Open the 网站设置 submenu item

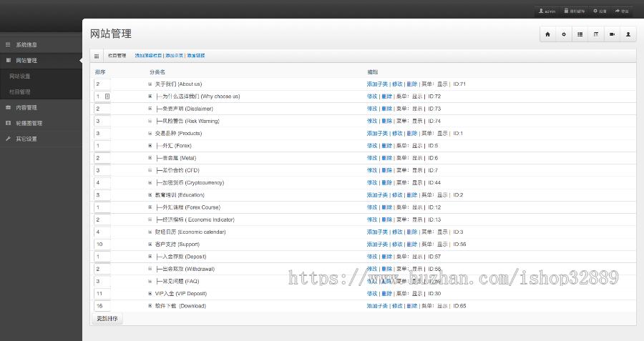point(41,76)
